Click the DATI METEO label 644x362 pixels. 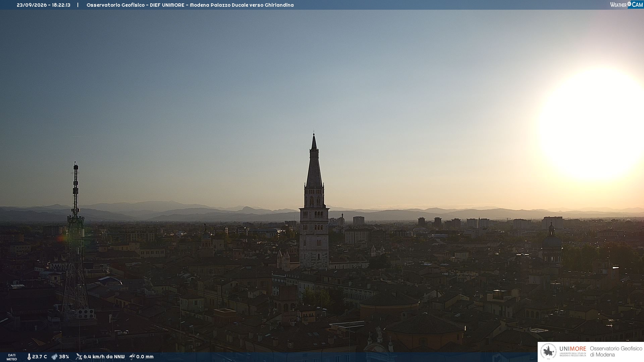pyautogui.click(x=12, y=357)
